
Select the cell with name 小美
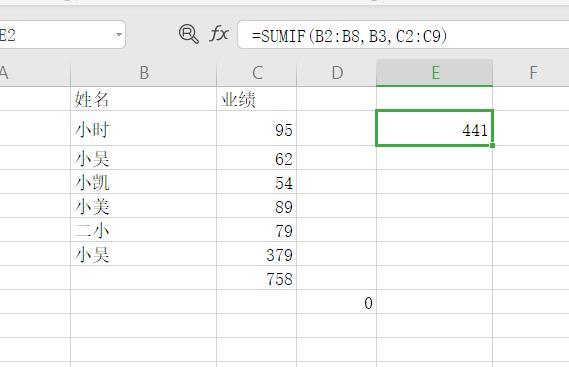click(x=144, y=206)
